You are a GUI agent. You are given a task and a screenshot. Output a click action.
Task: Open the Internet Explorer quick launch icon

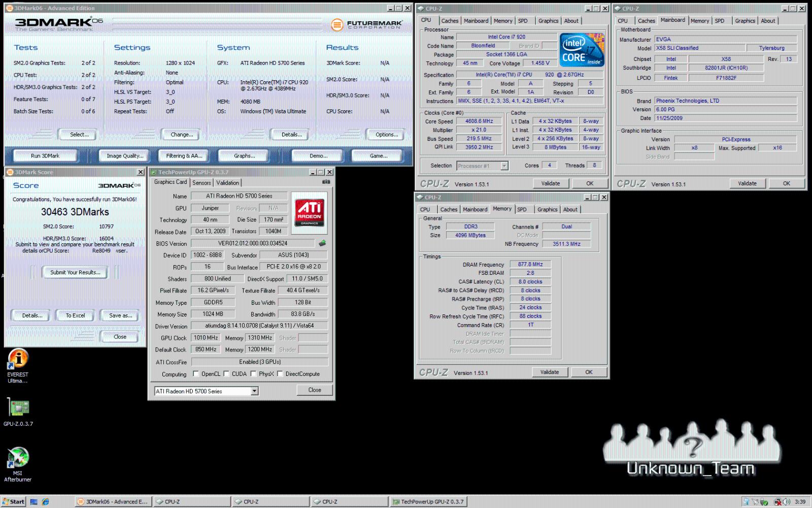pos(46,501)
